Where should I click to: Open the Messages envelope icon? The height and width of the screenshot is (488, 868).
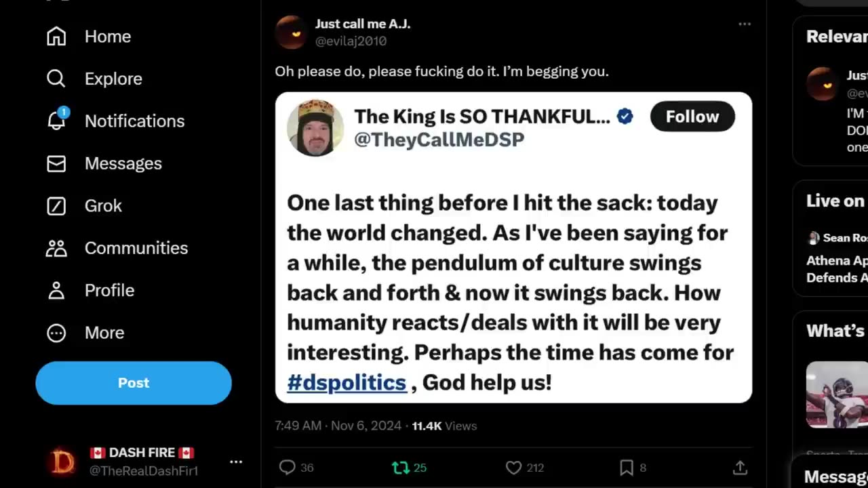pyautogui.click(x=56, y=163)
